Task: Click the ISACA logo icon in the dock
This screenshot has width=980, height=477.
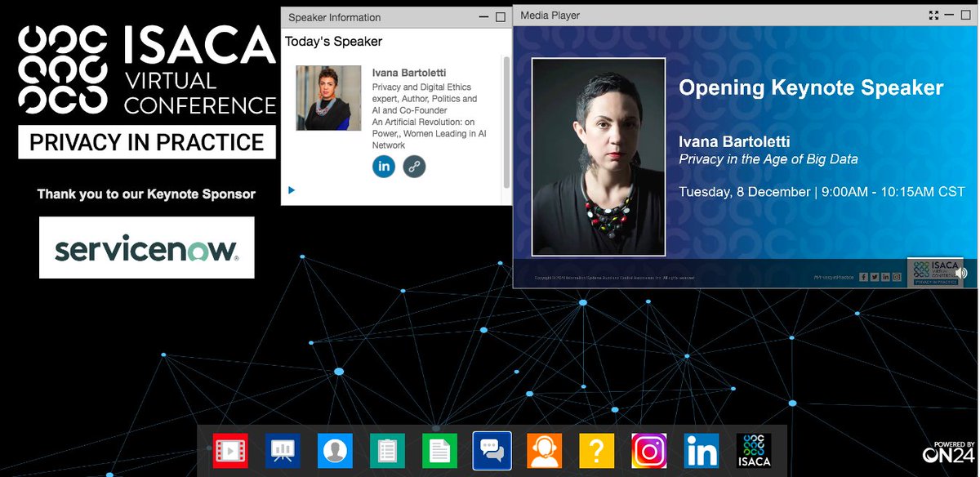Action: pos(753,450)
